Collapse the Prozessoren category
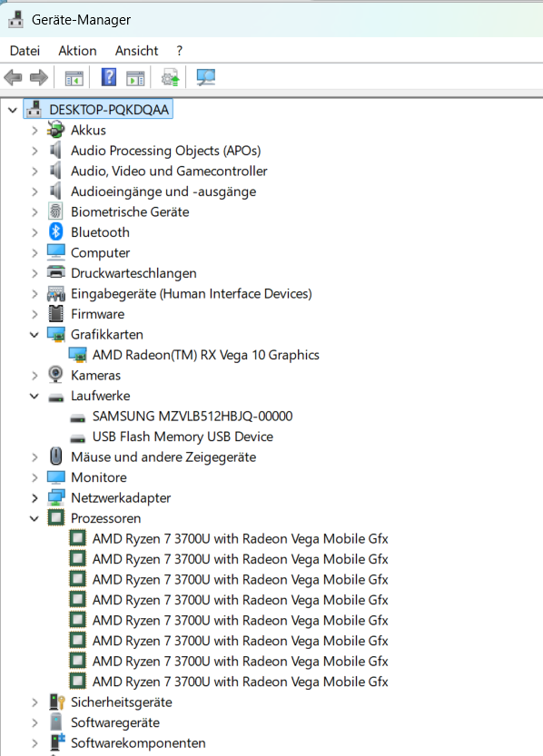This screenshot has width=543, height=756. (35, 518)
